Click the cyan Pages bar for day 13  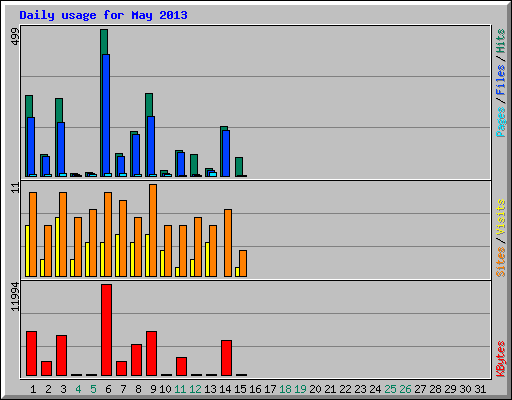tap(213, 174)
